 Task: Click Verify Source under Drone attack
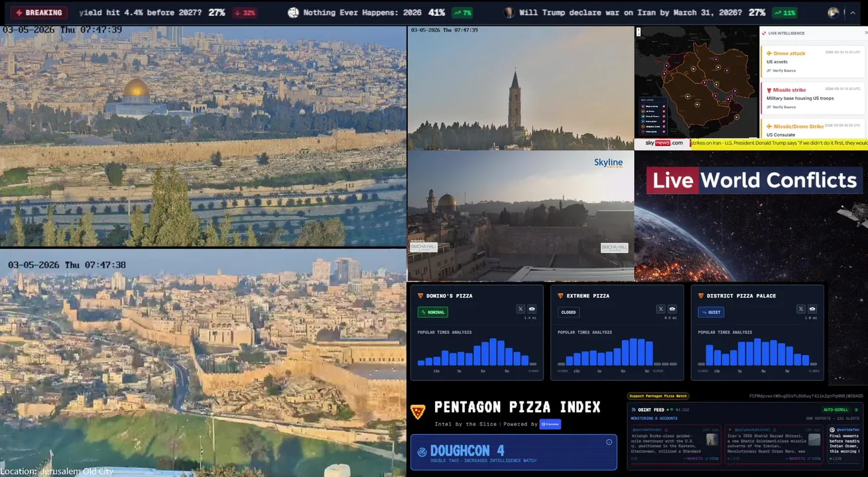781,70
